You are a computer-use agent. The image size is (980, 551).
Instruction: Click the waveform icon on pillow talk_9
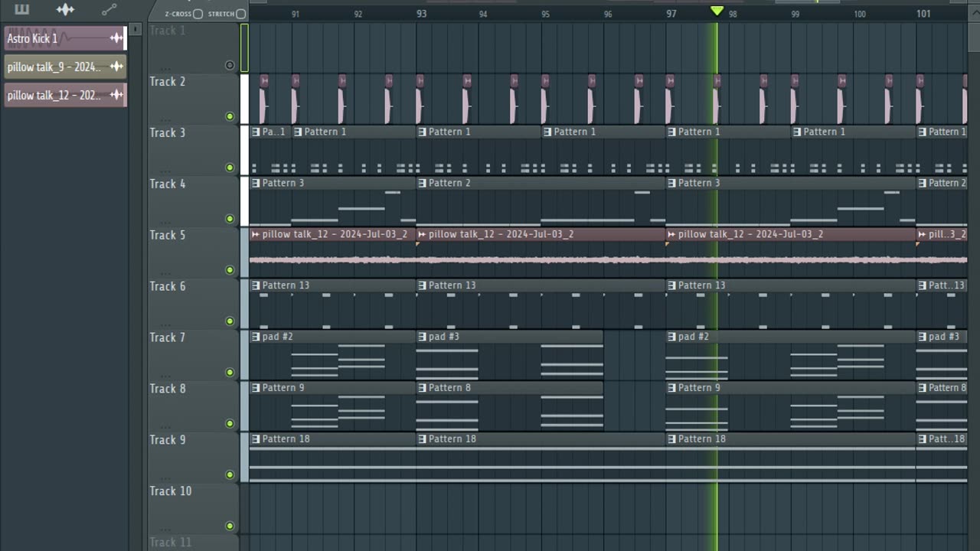(x=116, y=67)
